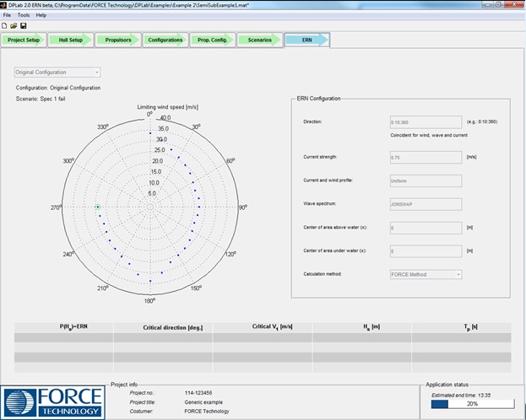Click the data point at 180° on polar plot
The width and height of the screenshot is (526, 420).
click(x=150, y=281)
